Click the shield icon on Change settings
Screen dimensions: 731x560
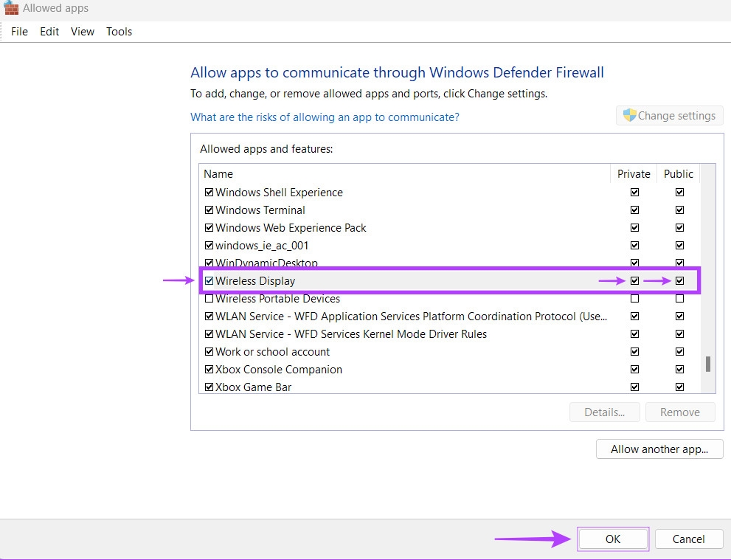tap(629, 115)
